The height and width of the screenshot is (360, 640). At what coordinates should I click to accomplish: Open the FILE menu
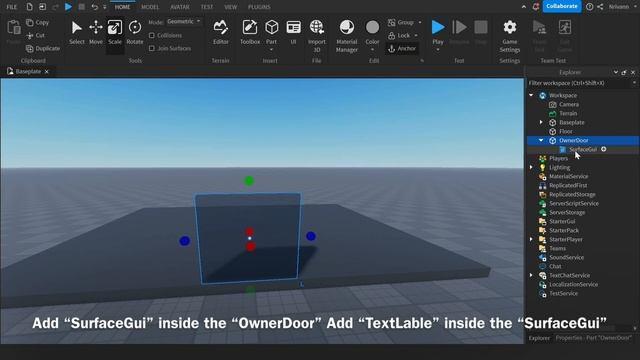[x=12, y=7]
